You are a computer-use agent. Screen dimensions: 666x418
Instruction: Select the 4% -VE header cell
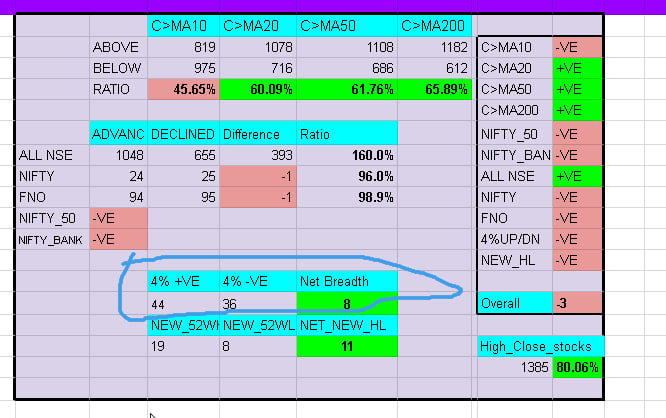(x=258, y=281)
